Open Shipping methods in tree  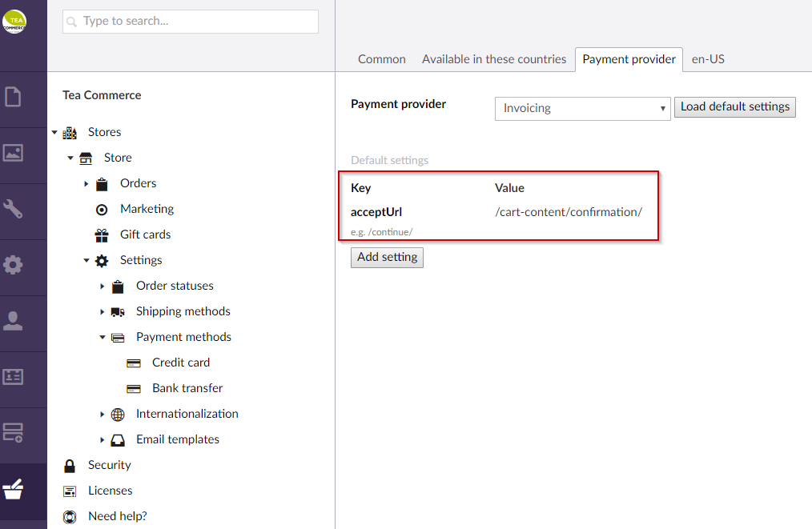pyautogui.click(x=183, y=311)
